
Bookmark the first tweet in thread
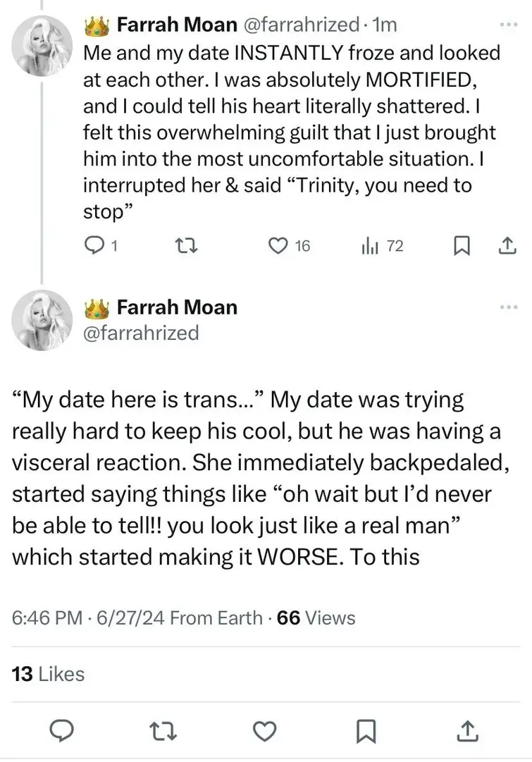(x=461, y=246)
